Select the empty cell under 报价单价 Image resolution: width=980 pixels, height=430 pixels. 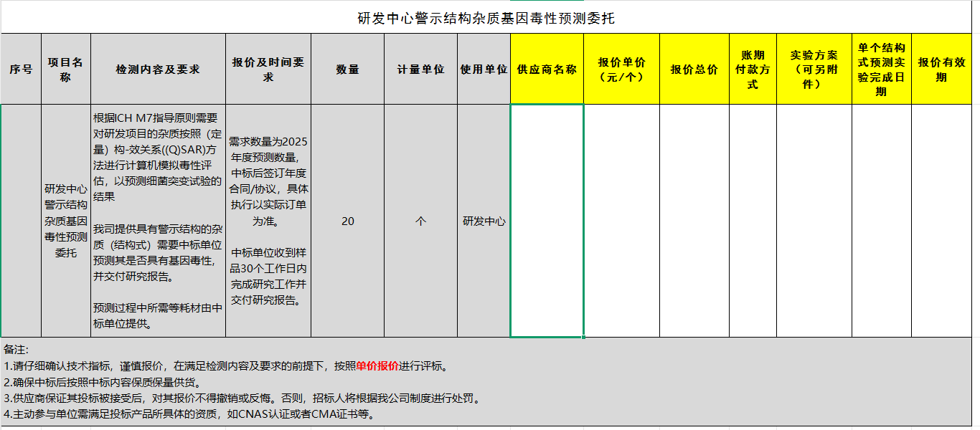tap(621, 221)
